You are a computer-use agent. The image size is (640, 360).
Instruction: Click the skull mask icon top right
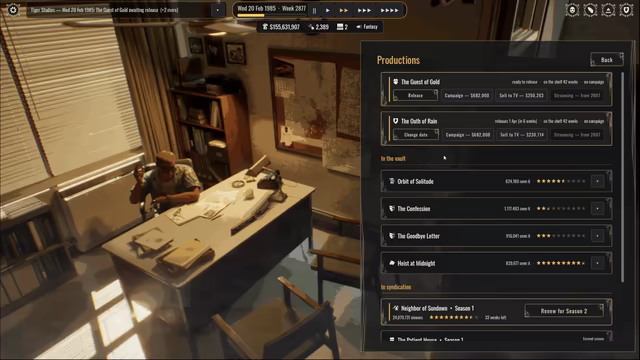[572, 10]
